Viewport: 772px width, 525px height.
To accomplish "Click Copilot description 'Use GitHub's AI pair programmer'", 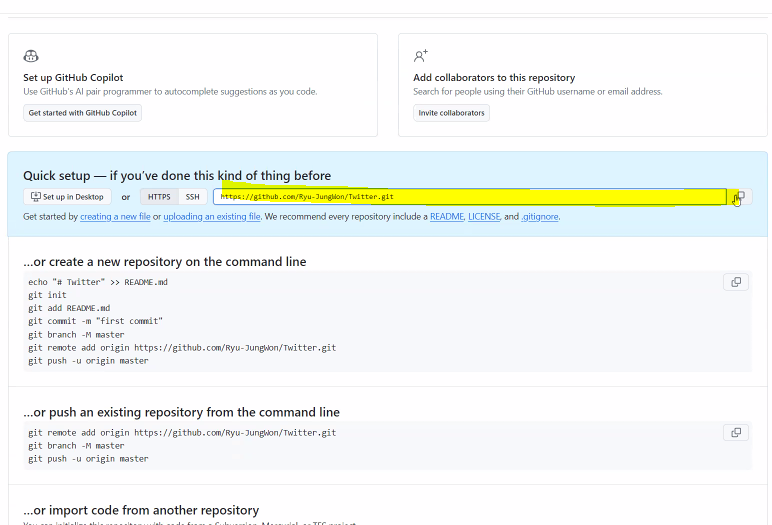I will tap(170, 92).
